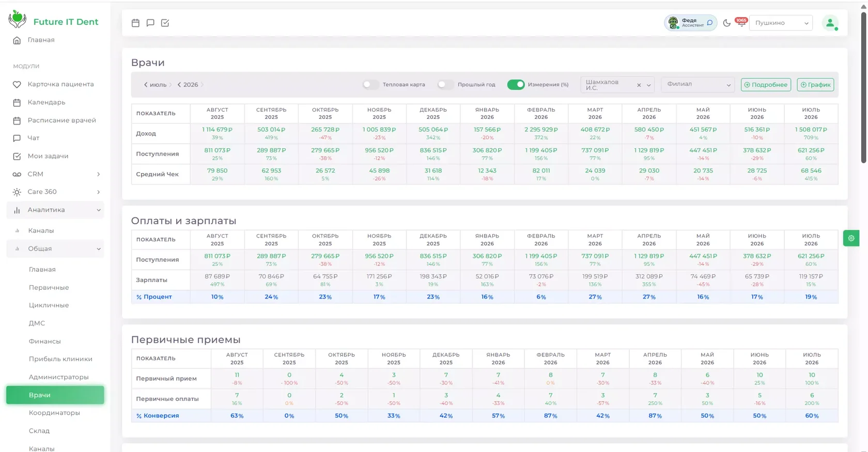Image resolution: width=868 pixels, height=452 pixels.
Task: Clear the Шамхалов И.С. doctor selection
Action: [639, 85]
